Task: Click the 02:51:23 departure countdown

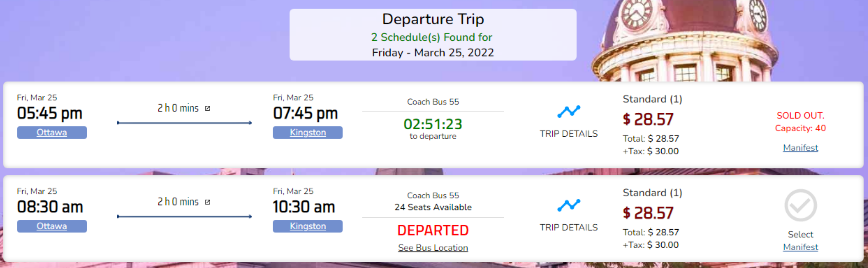Action: [433, 124]
